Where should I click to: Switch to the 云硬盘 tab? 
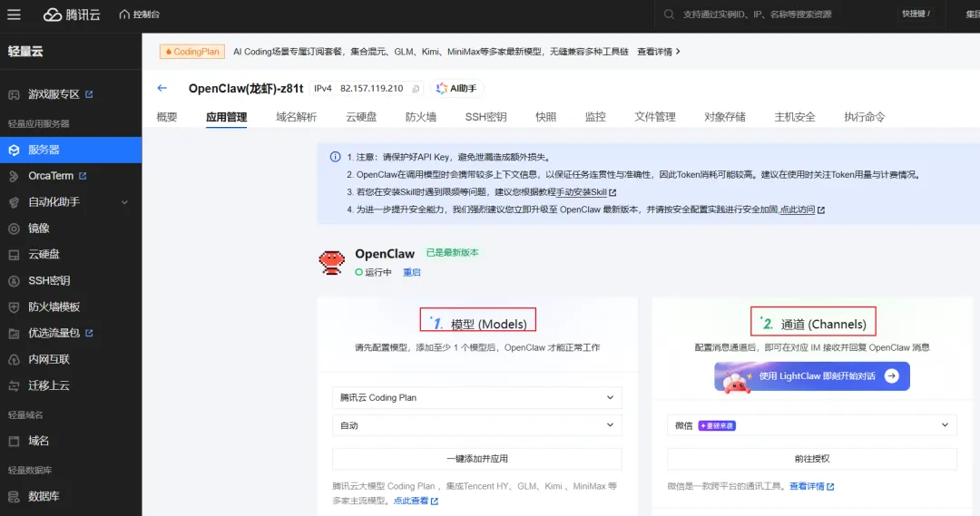[361, 117]
